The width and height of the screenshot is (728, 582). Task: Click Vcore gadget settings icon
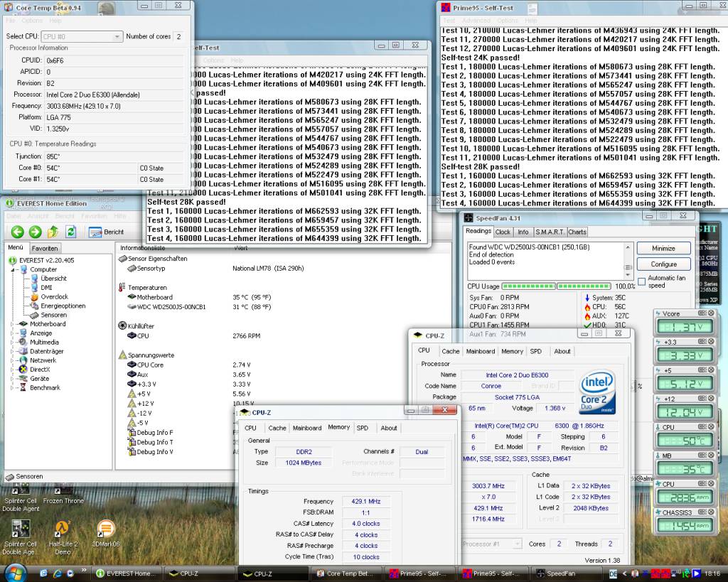pos(702,313)
